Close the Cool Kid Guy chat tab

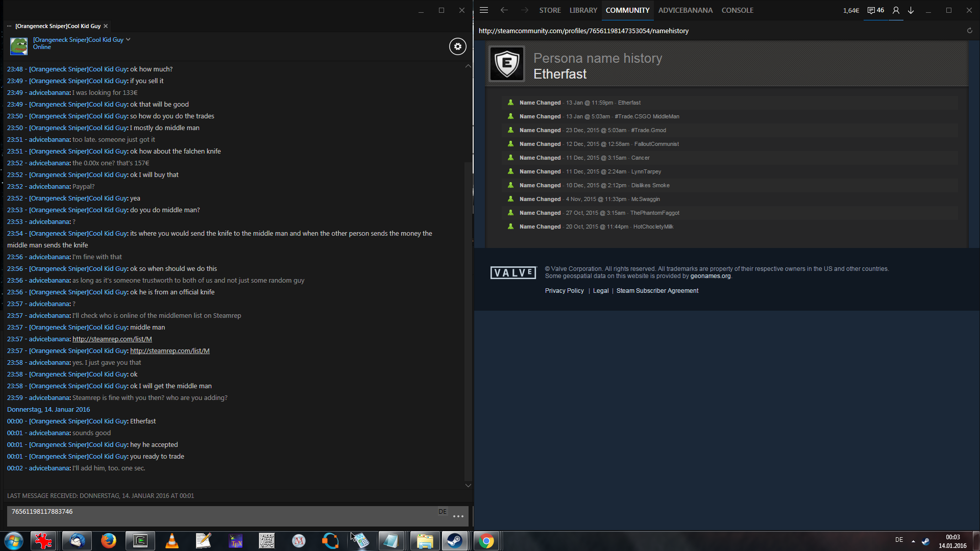point(106,26)
